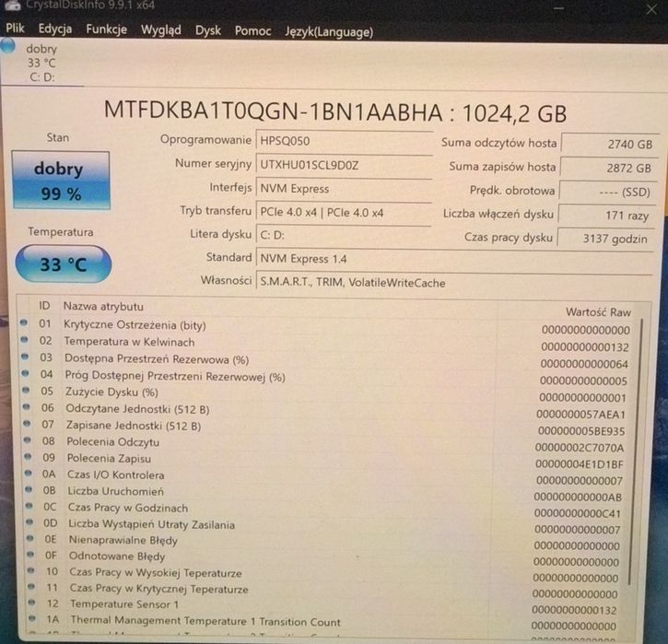Screen dimensions: 668x644
Task: Click the CrystalDiskInfo app icon in the title bar
Action: pyautogui.click(x=12, y=5)
